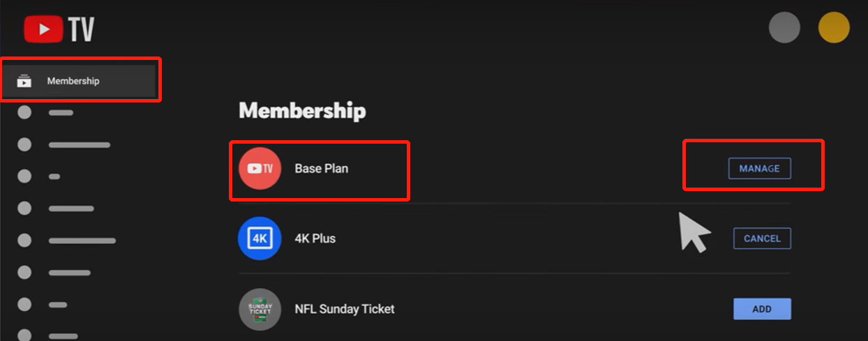This screenshot has height=341, width=868.
Task: Click the YouTube TV logo
Action: (x=59, y=29)
